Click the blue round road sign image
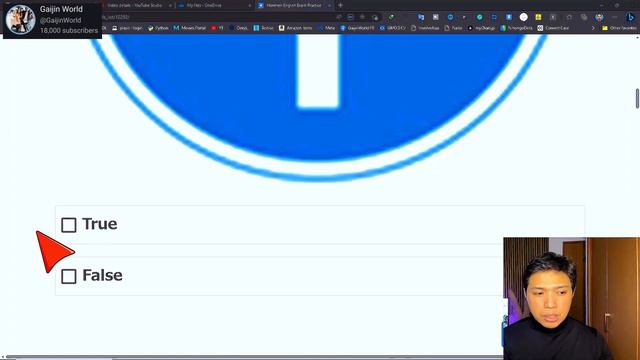This screenshot has height=360, width=640. click(x=318, y=107)
